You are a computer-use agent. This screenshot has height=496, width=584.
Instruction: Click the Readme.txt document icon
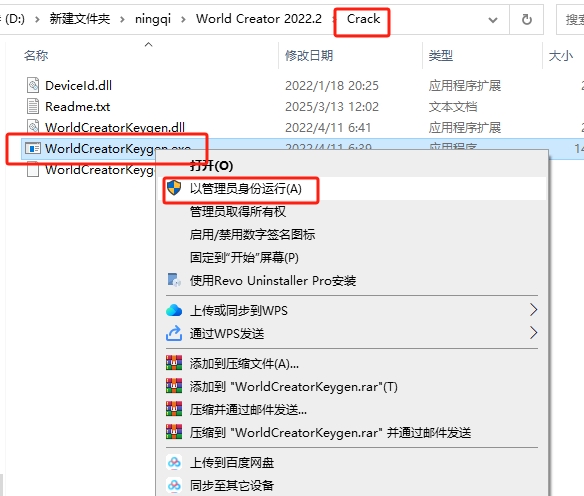click(x=33, y=106)
